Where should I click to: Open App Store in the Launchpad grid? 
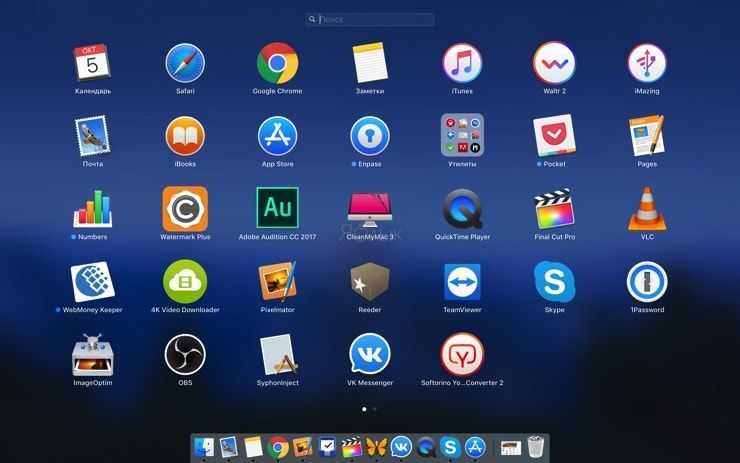(278, 136)
